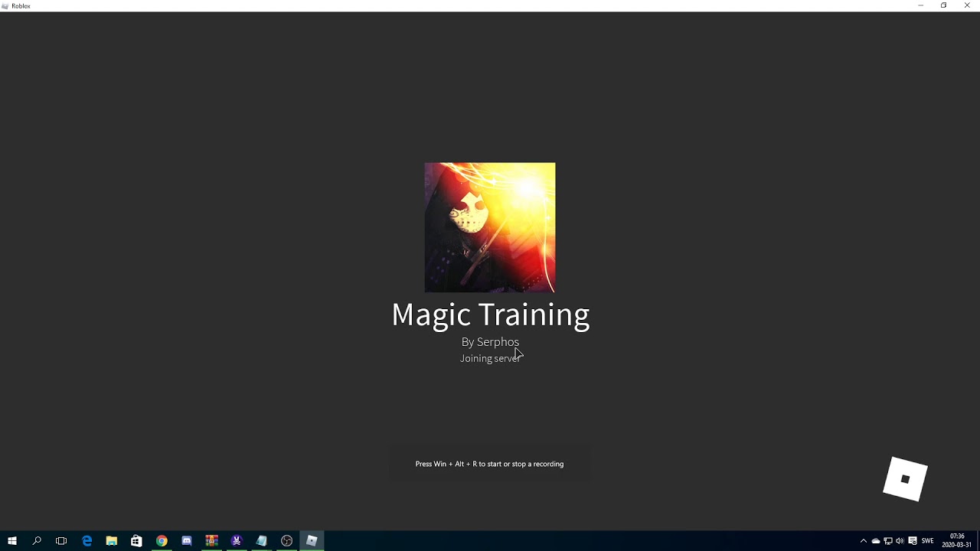This screenshot has height=551, width=980.
Task: Switch to OBS Studio in the taskbar
Action: [286, 541]
